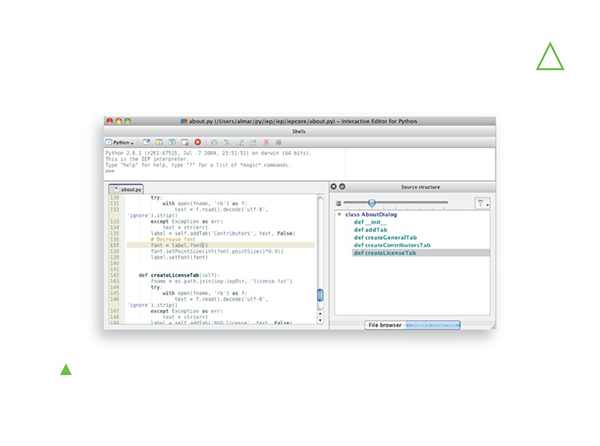Image resolution: width=600 pixels, height=446 pixels.
Task: Jump to def addTab in source tree
Action: click(x=370, y=230)
